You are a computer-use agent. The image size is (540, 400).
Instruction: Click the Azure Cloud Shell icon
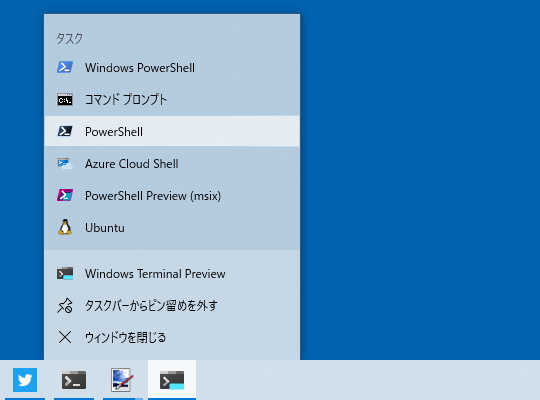(65, 163)
